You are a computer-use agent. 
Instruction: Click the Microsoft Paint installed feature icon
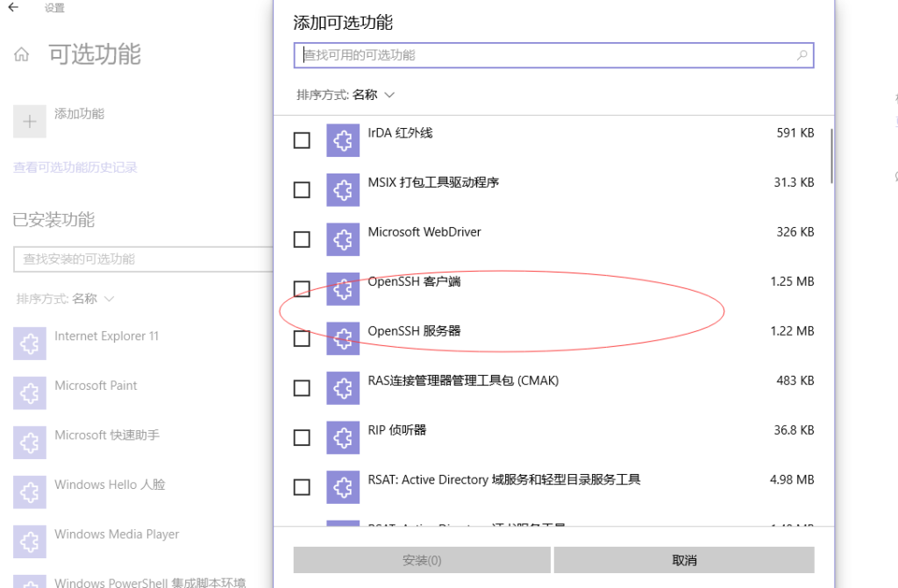pos(30,393)
